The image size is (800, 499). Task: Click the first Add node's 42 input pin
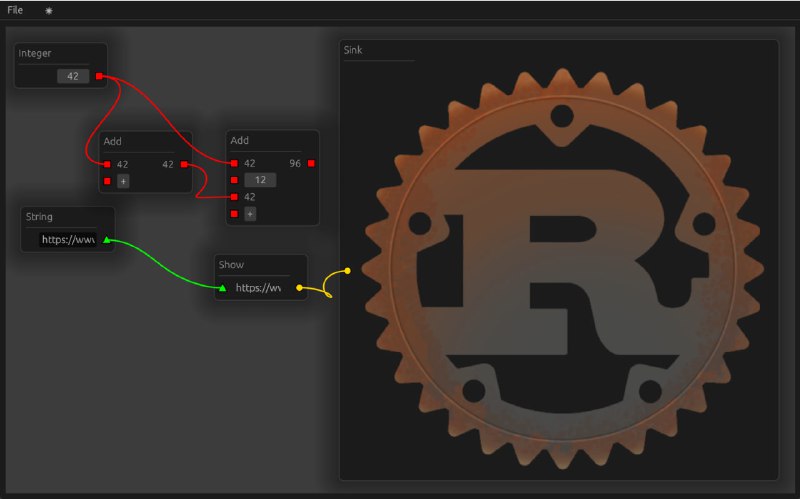pyautogui.click(x=107, y=164)
